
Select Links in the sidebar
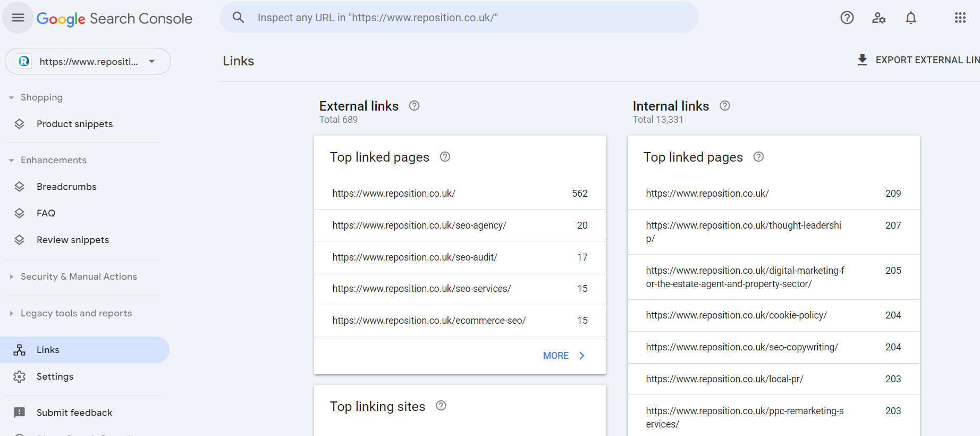pos(85,350)
